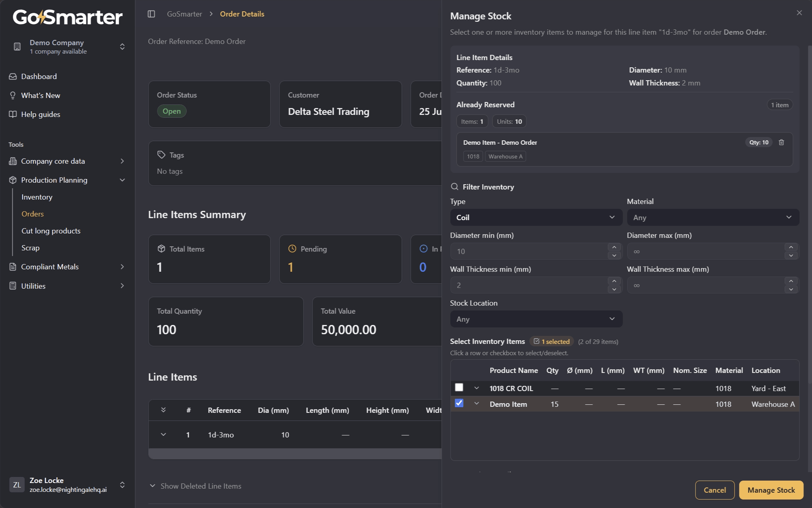The width and height of the screenshot is (812, 508).
Task: Click the Qty: 10 badge
Action: (x=758, y=142)
